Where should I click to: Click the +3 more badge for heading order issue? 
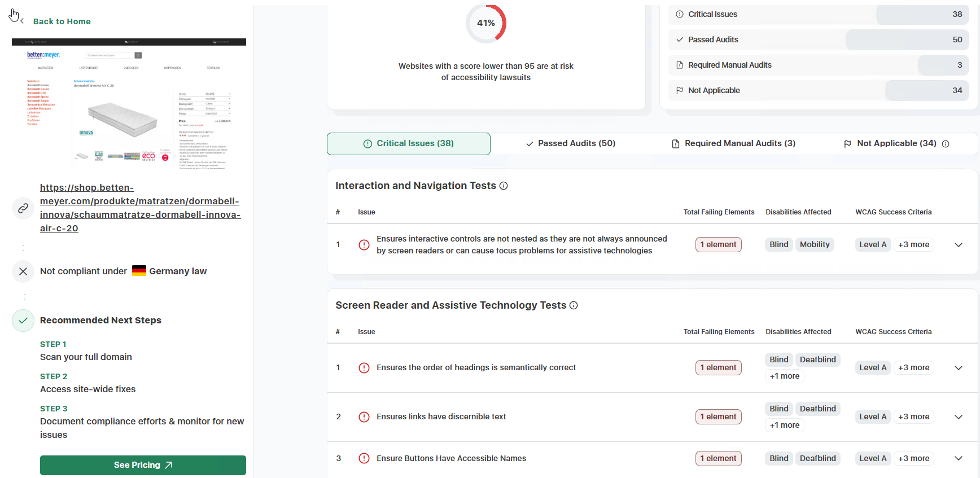[x=913, y=368]
